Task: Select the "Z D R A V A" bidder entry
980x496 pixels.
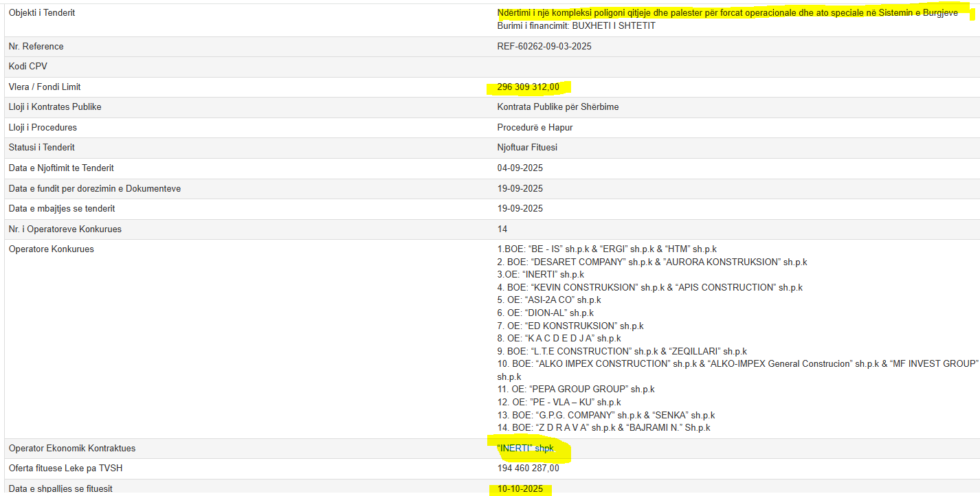Action: (603, 428)
